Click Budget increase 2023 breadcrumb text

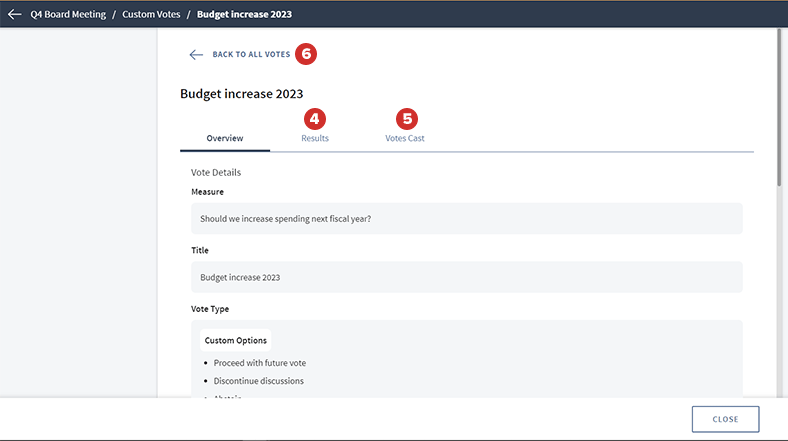244,14
